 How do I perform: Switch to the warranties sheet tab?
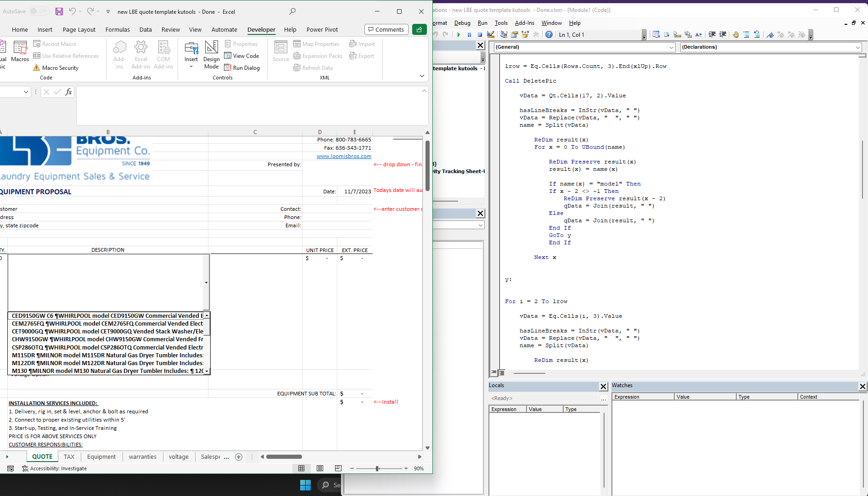142,457
